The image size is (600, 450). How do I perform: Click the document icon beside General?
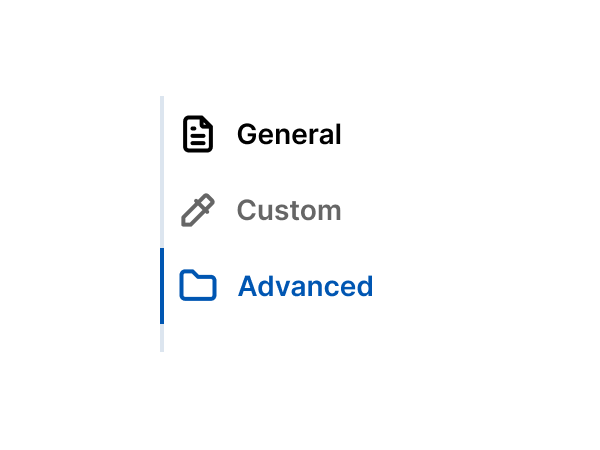click(198, 134)
